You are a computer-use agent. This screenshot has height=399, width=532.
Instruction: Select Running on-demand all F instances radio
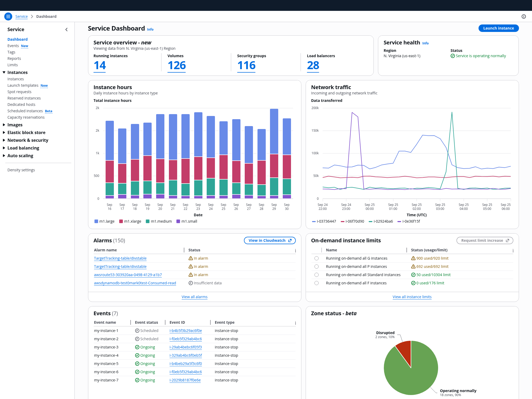point(316,283)
